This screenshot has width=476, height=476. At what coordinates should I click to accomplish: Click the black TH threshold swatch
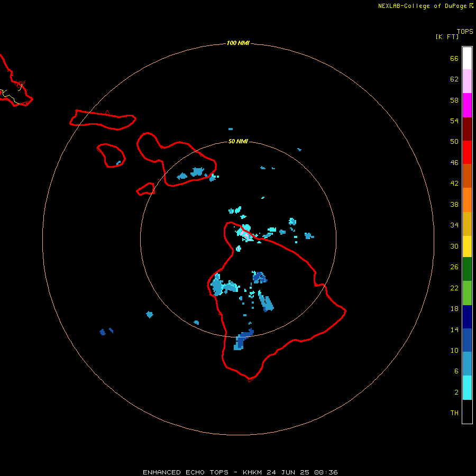(x=467, y=411)
